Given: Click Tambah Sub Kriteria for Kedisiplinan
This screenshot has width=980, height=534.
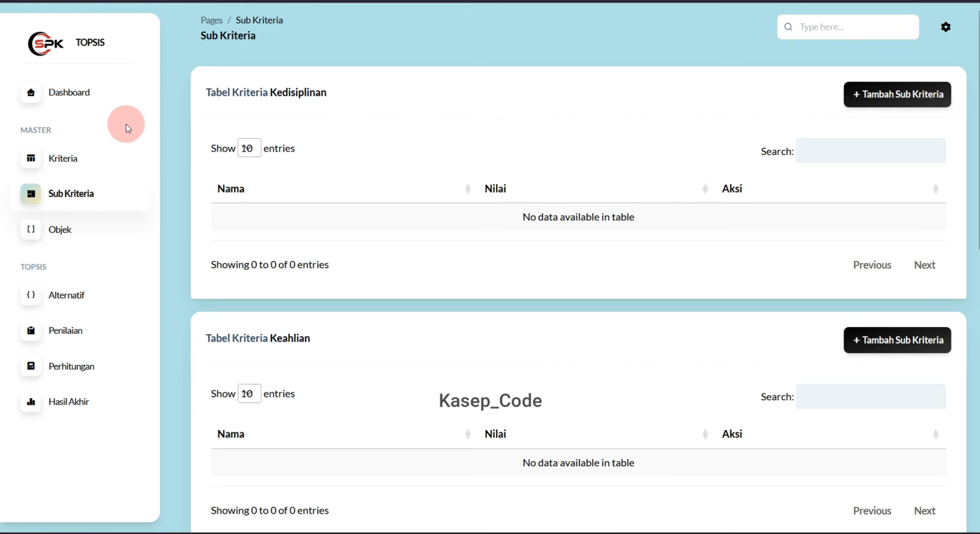Looking at the screenshot, I should (897, 94).
